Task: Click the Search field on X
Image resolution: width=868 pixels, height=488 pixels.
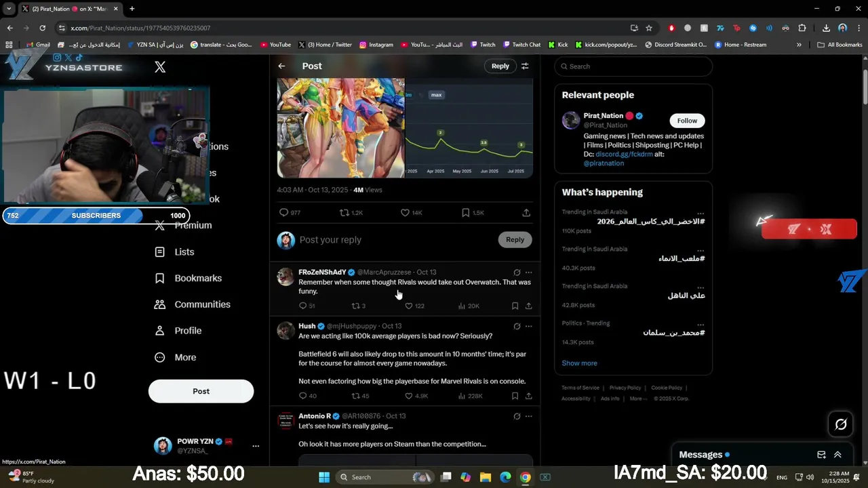Action: click(633, 66)
